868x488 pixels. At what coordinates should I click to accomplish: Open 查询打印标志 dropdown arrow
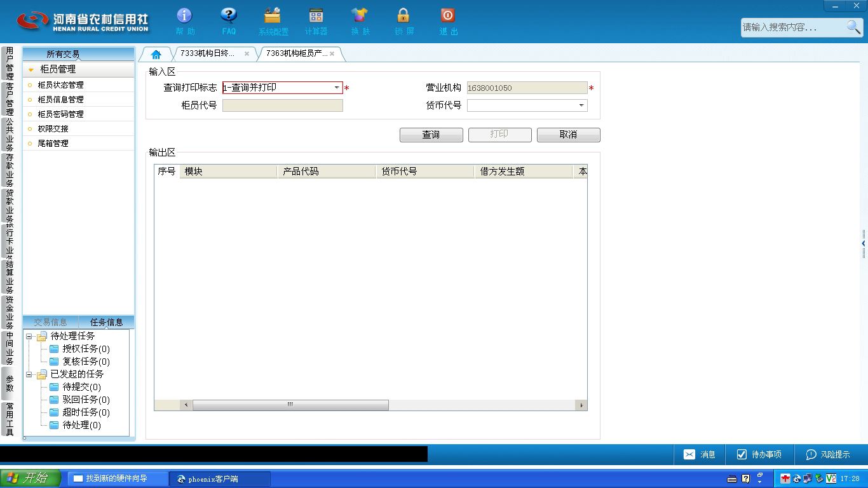pos(337,88)
